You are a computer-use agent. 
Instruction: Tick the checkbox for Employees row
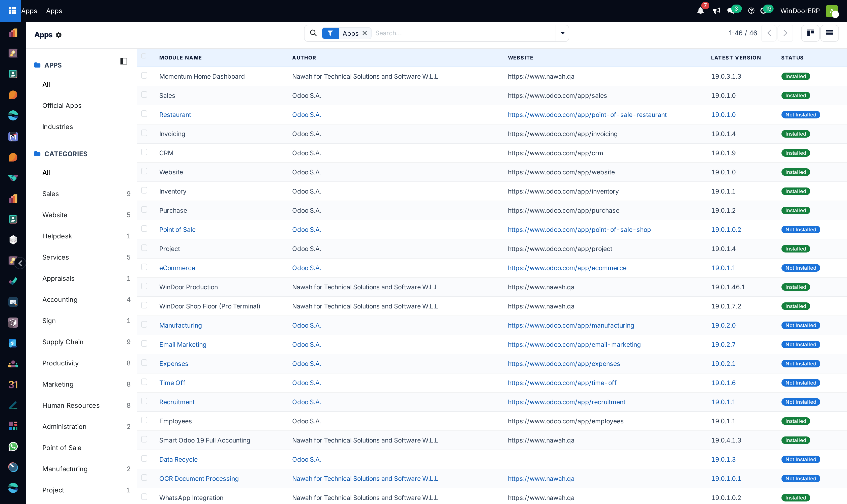click(x=144, y=420)
